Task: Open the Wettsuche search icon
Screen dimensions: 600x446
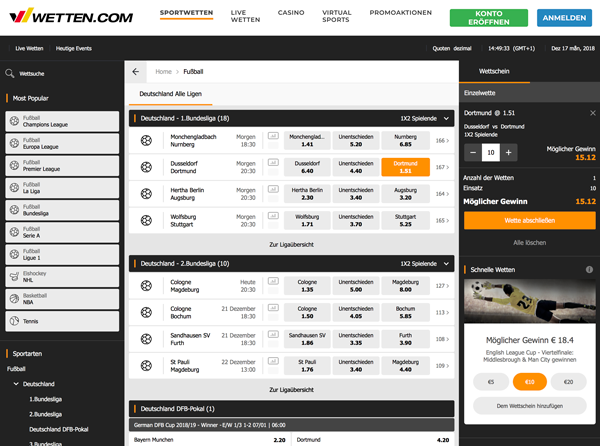Action: pyautogui.click(x=10, y=73)
